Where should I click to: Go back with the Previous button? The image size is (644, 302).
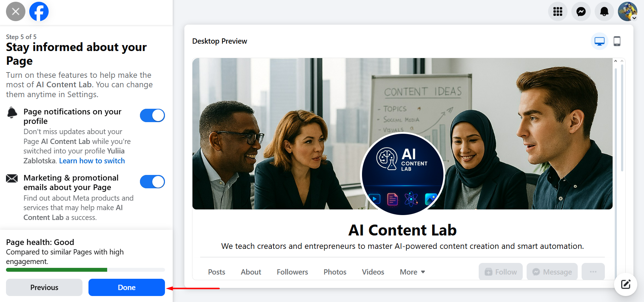click(x=44, y=288)
